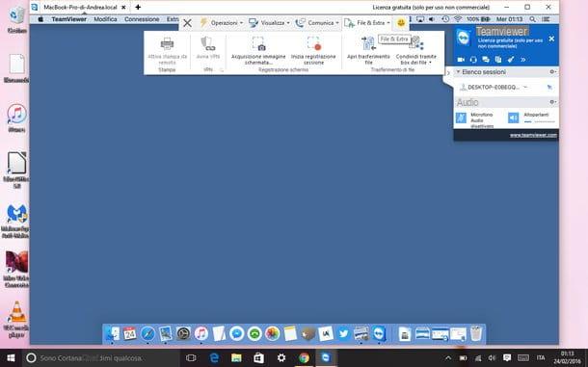This screenshot has width=588, height=367.
Task: Open the www.teamviewer.com link
Action: coord(533,135)
